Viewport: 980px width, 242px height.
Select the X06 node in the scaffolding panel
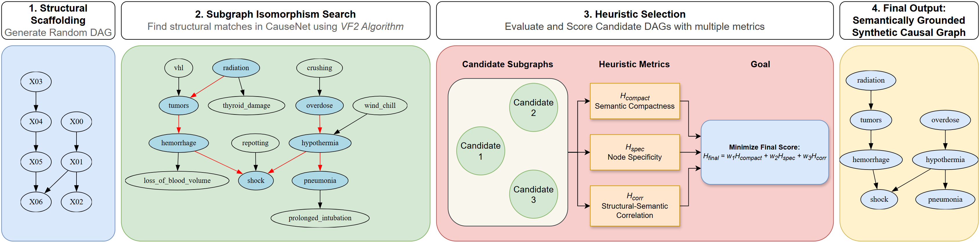[x=36, y=202]
